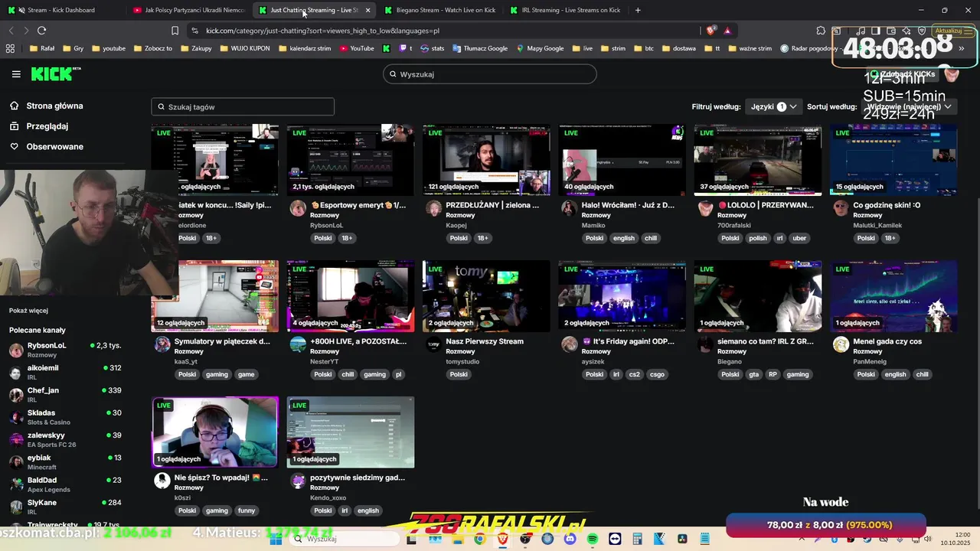Open the Rozmowy category link under Kaopej's stream
Image resolution: width=980 pixels, height=551 pixels.
pos(460,215)
